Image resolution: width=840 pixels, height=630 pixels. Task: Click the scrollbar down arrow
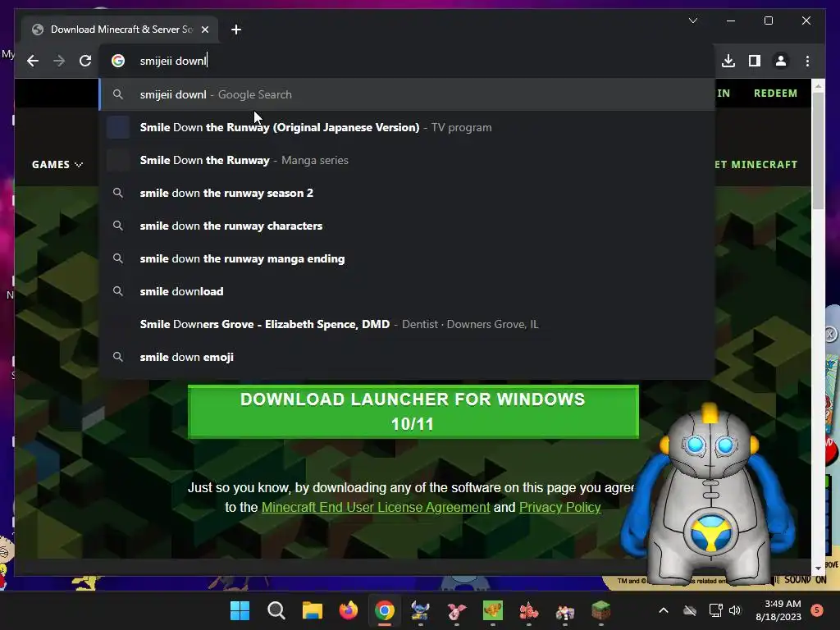(818, 568)
